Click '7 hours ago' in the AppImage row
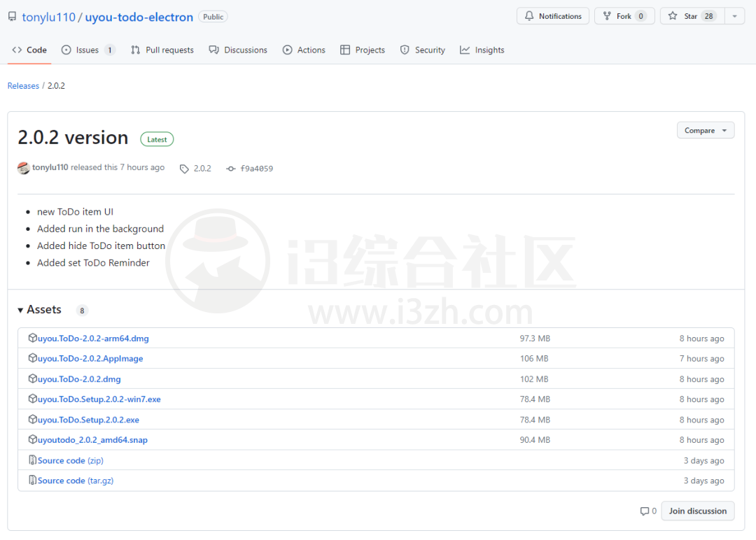This screenshot has height=540, width=756. tap(701, 359)
